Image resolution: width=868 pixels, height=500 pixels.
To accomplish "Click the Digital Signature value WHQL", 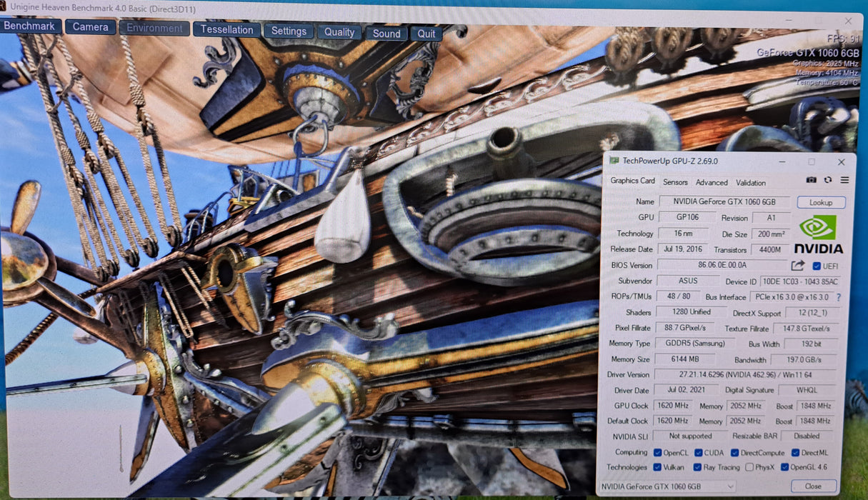I will (808, 391).
